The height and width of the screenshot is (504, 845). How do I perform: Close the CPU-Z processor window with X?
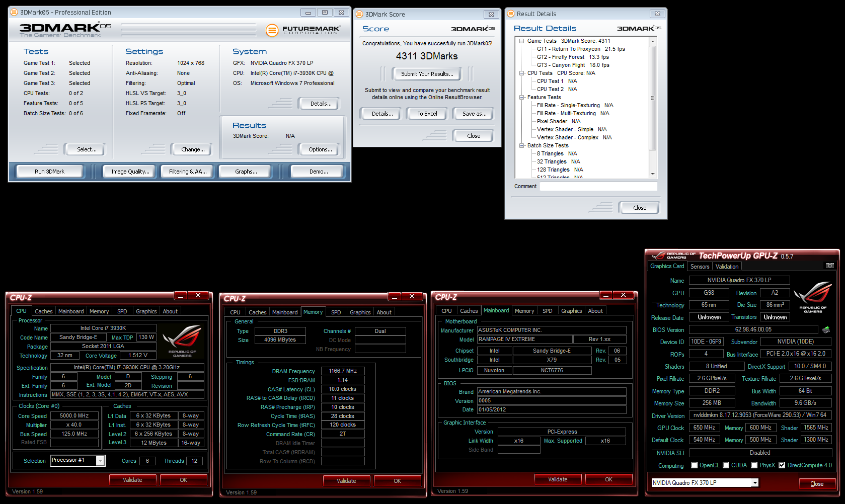click(198, 296)
